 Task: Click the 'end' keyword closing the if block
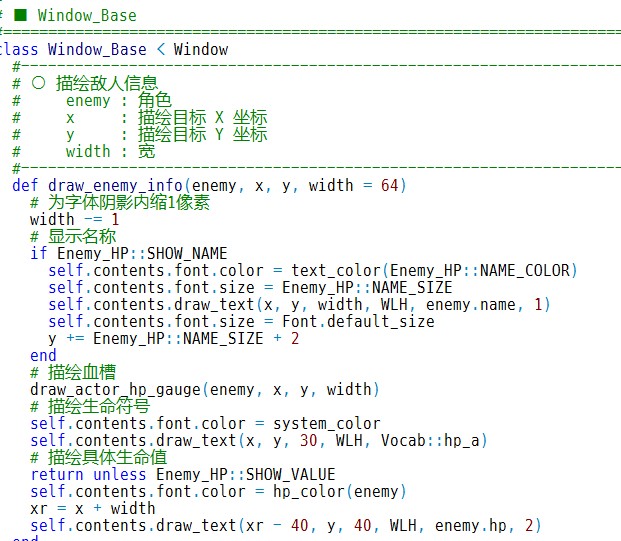pyautogui.click(x=43, y=356)
